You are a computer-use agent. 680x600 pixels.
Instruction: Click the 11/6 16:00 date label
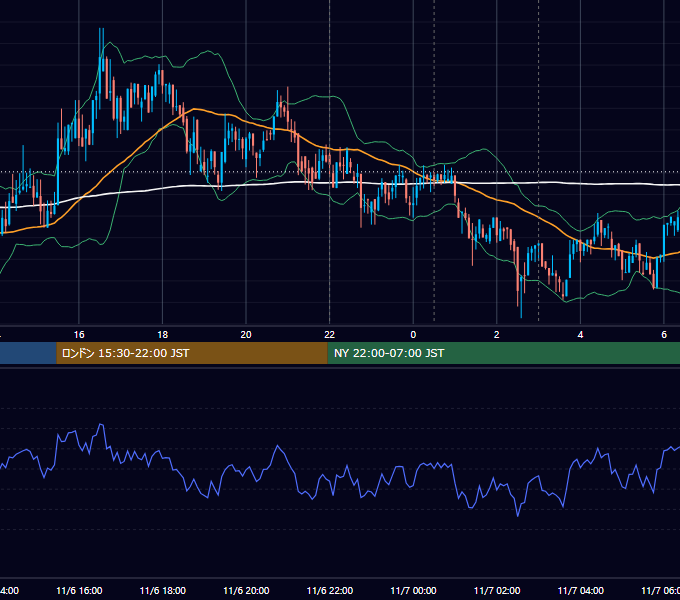coord(79,590)
